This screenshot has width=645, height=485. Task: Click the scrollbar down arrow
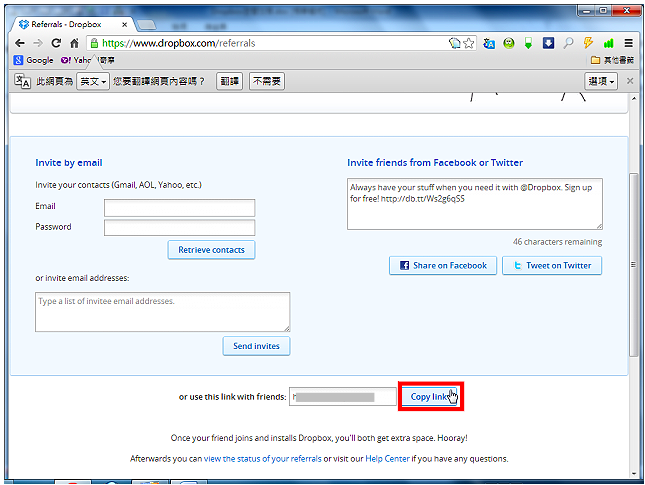(634, 473)
